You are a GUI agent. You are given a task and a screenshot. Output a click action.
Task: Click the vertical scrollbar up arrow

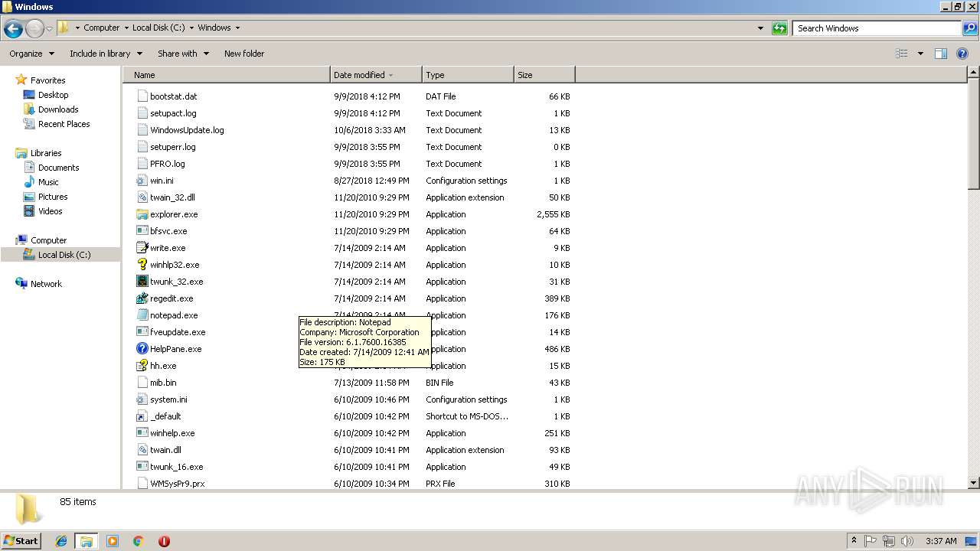pos(974,72)
